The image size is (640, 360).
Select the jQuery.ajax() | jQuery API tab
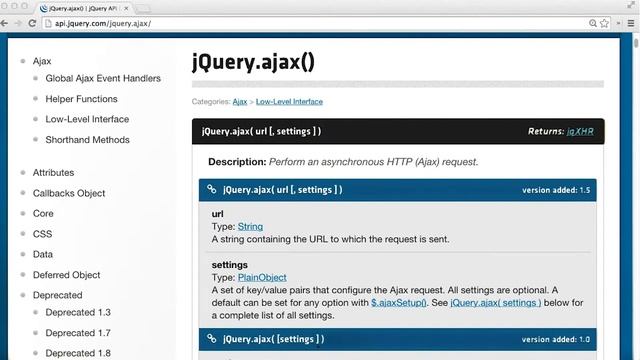point(84,8)
